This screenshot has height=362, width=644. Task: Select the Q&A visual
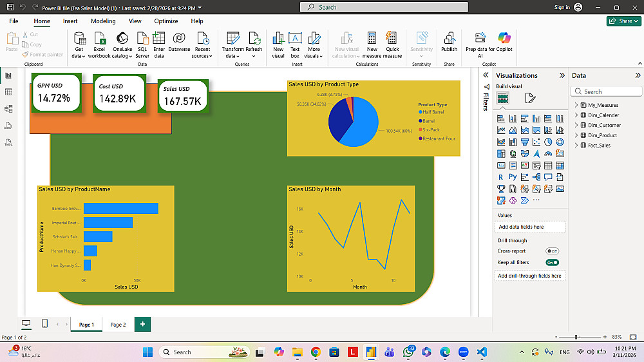pos(548,177)
